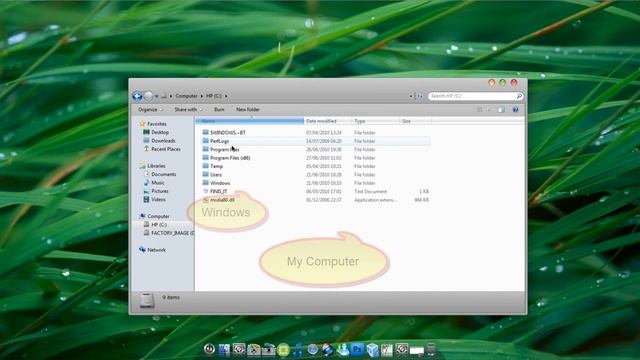Click the Burn toolbar button
Viewport: 640px width, 360px height.
219,110
